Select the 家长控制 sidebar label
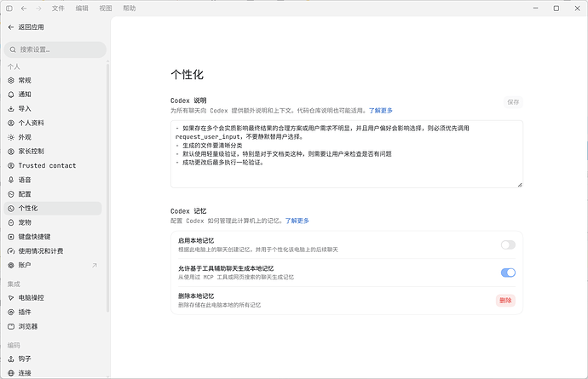This screenshot has height=379, width=588. click(x=32, y=152)
